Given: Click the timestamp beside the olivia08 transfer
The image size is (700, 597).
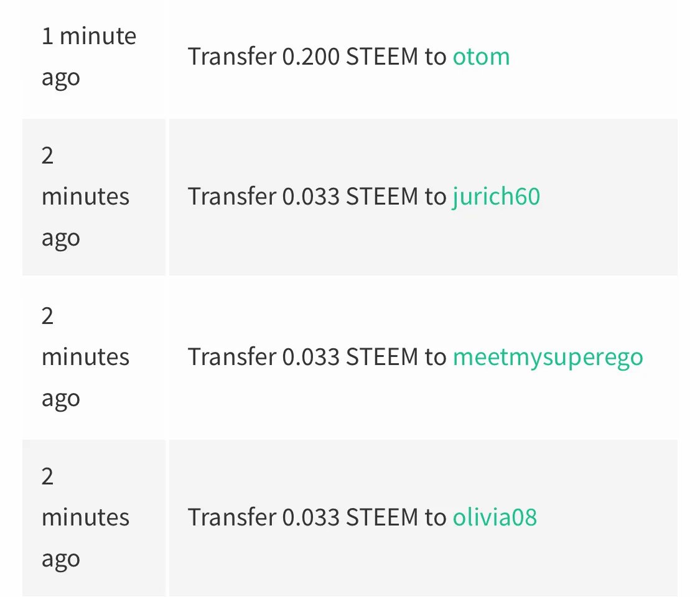Looking at the screenshot, I should tap(85, 517).
